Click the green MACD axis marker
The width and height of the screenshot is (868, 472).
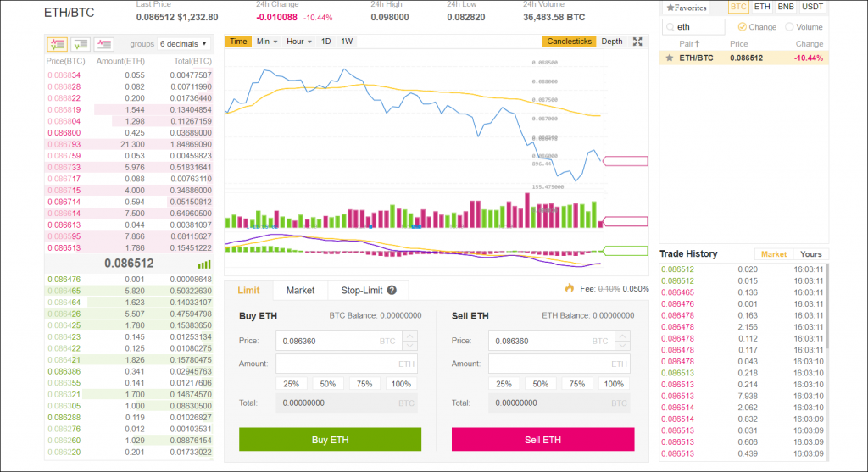pos(625,251)
